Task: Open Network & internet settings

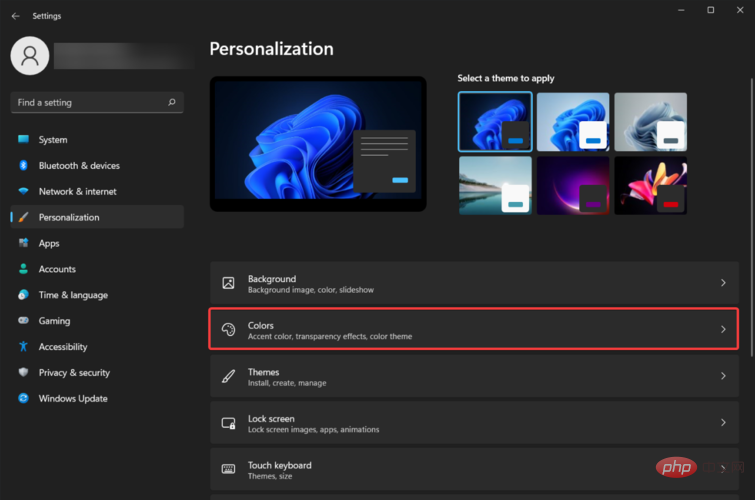Action: pyautogui.click(x=97, y=191)
